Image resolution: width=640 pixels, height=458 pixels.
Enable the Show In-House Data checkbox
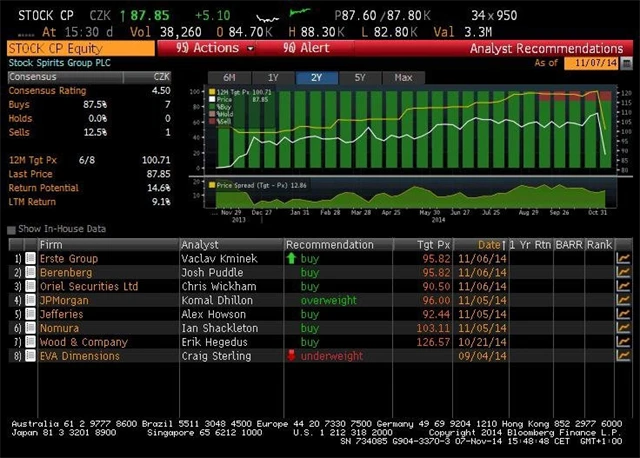click(11, 230)
